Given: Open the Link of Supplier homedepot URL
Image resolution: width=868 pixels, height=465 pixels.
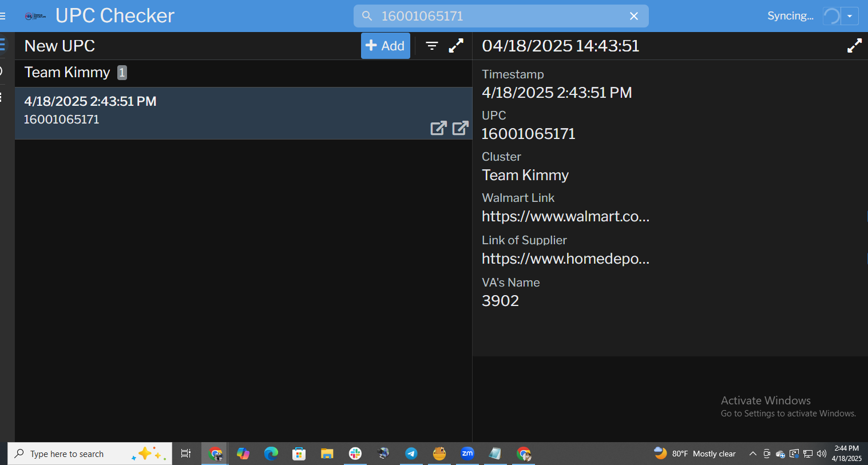Looking at the screenshot, I should [565, 259].
